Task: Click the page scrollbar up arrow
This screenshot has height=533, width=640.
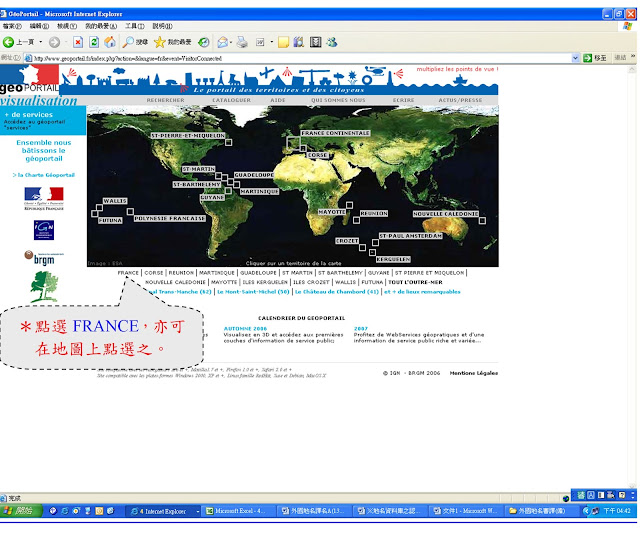Action: [x=632, y=69]
